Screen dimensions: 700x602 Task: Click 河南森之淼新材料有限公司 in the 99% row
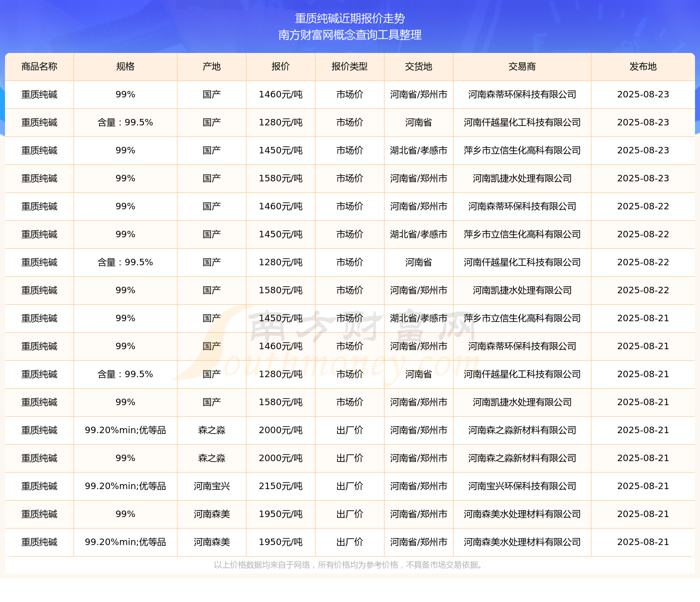[x=522, y=458]
